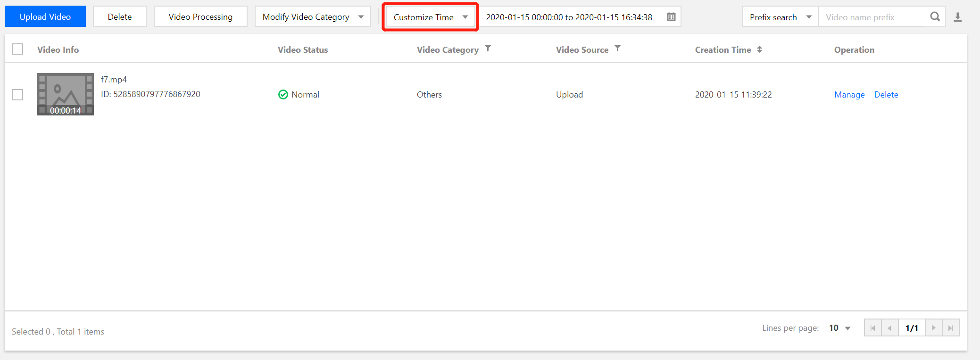Click the Upload Video button

tap(45, 16)
